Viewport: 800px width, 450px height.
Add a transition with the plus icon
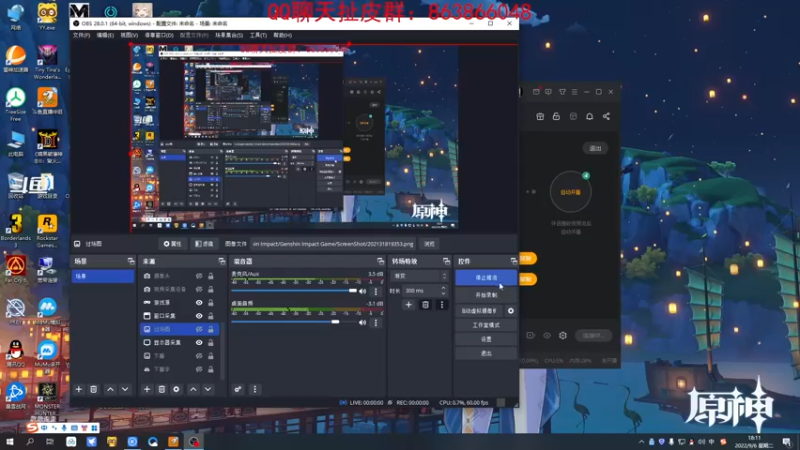coord(409,305)
